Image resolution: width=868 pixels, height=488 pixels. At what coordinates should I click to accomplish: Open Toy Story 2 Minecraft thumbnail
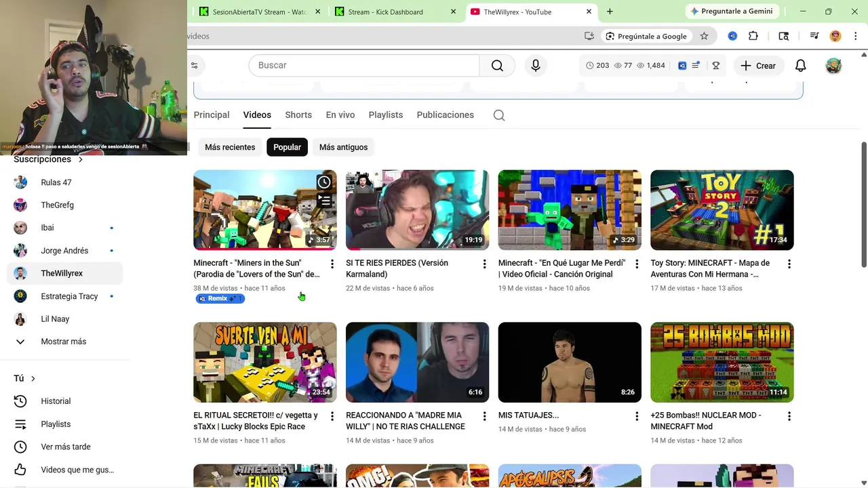tap(722, 210)
